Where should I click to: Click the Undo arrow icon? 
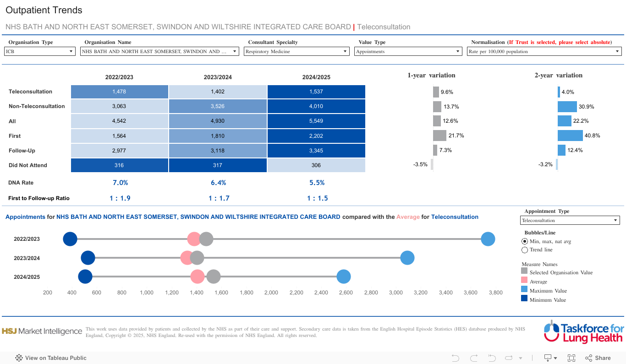455,358
